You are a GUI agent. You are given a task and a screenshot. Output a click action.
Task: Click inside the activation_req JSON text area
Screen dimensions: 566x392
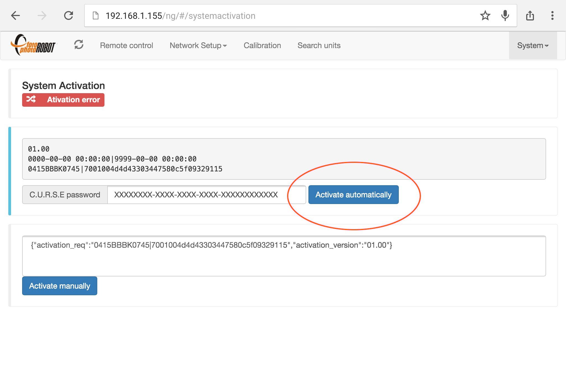pyautogui.click(x=284, y=256)
